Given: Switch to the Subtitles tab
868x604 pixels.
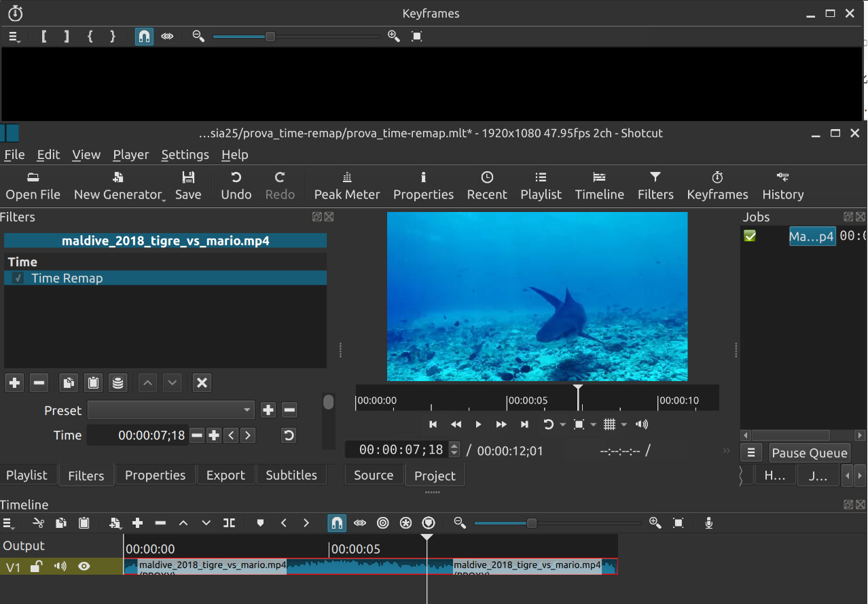Looking at the screenshot, I should pos(291,475).
